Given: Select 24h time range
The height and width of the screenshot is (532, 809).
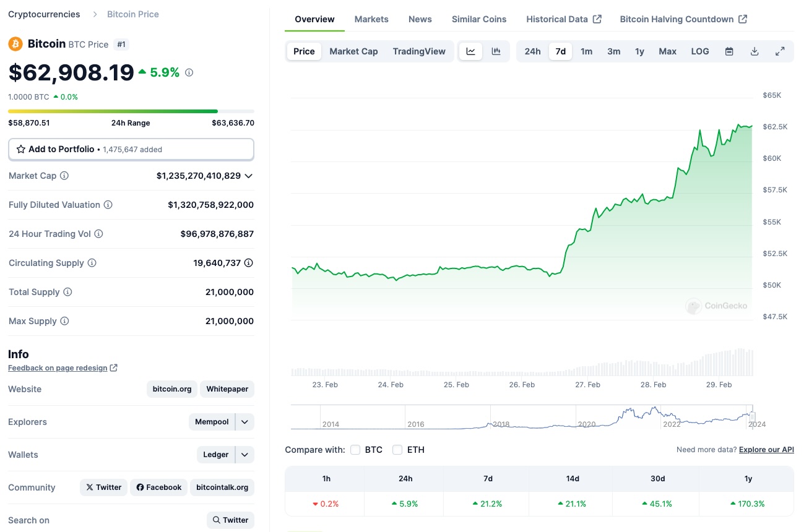Looking at the screenshot, I should point(532,51).
